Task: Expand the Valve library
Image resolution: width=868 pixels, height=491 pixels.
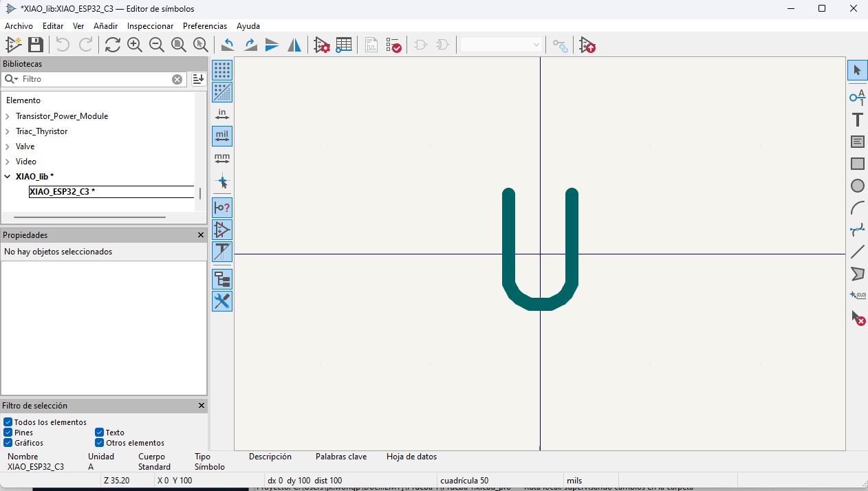Action: 8,146
